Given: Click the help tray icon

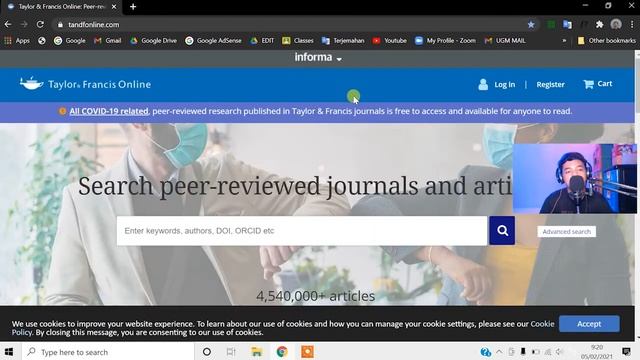Looking at the screenshot, I should 485,351.
